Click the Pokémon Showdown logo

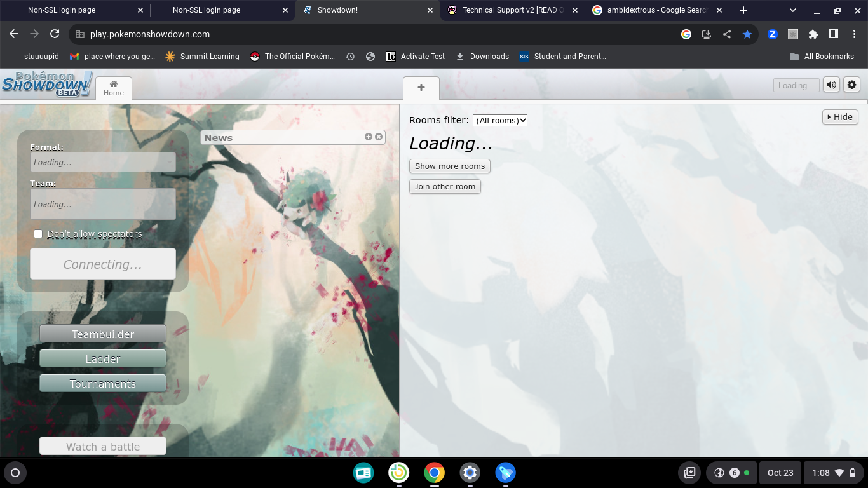coord(47,84)
